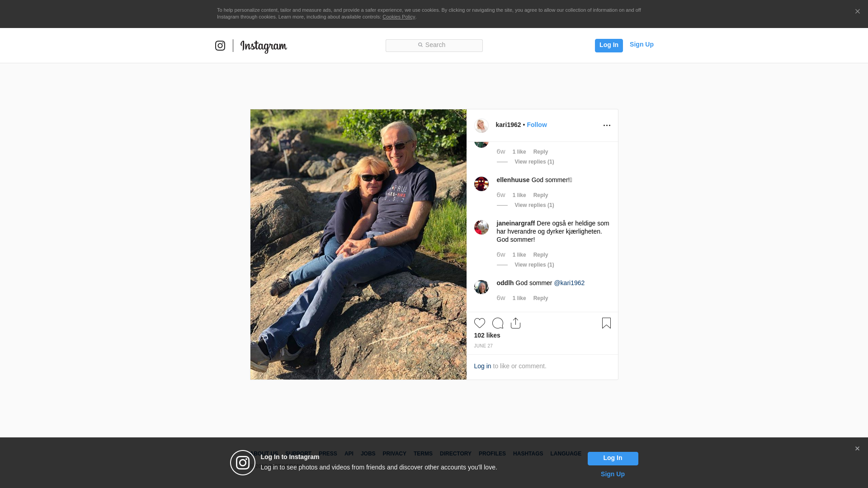Close the bottom login banner
868x488 pixels.
pyautogui.click(x=857, y=449)
